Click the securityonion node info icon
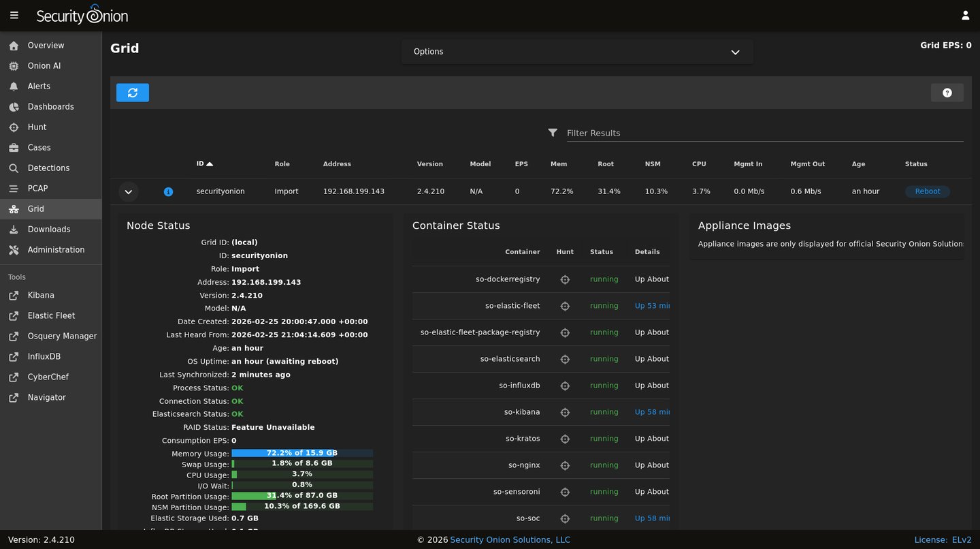 (x=168, y=192)
